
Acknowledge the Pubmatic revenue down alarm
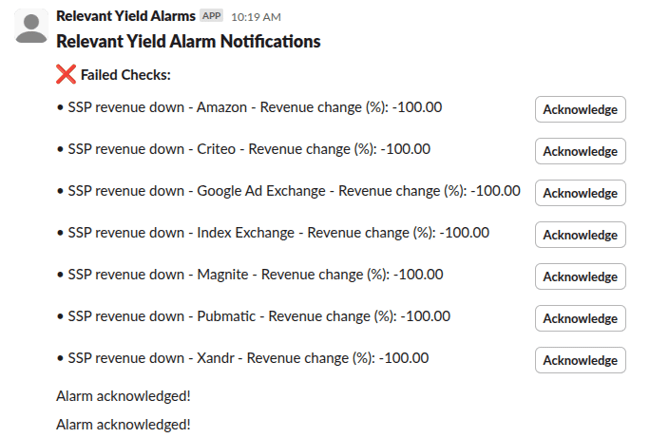coord(580,318)
